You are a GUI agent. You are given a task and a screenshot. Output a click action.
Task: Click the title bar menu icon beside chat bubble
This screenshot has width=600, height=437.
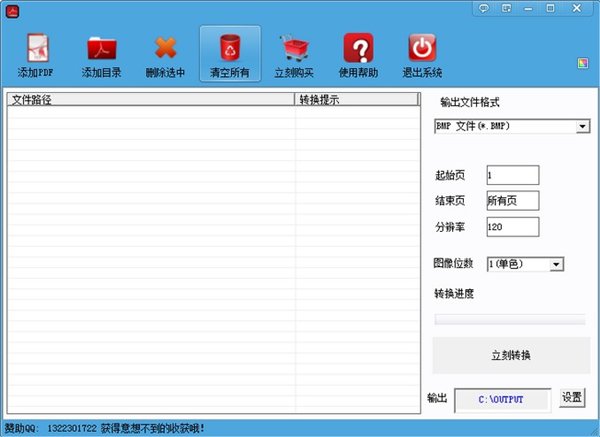pos(506,8)
